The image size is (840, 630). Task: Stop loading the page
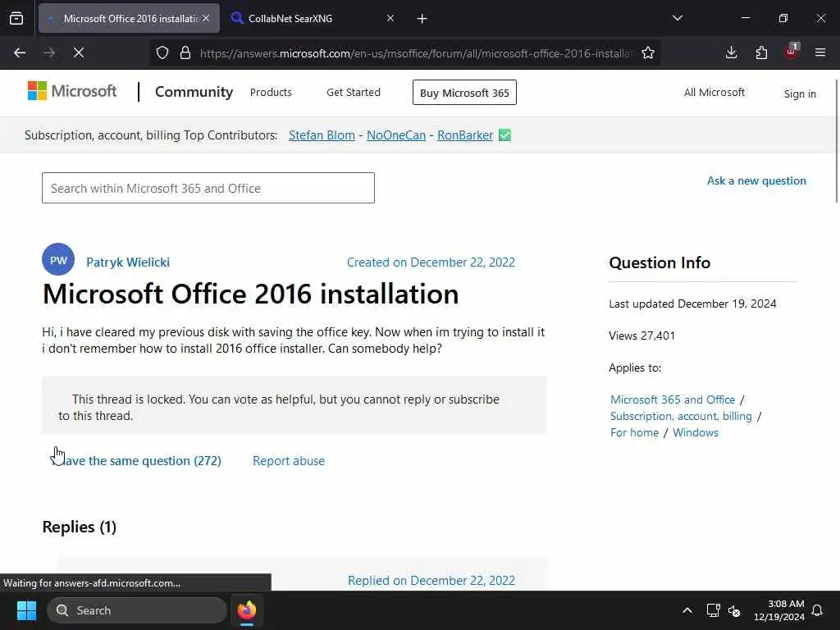79,52
